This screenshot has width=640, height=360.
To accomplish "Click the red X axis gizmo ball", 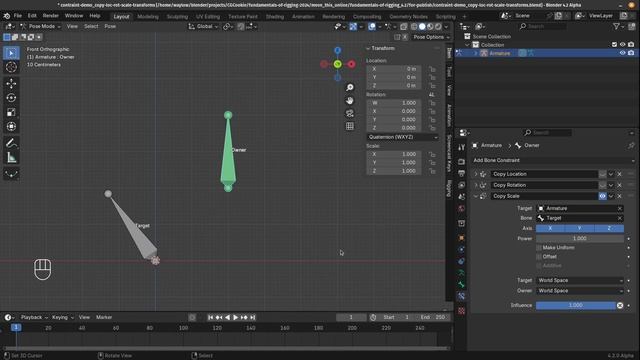I will click(351, 64).
